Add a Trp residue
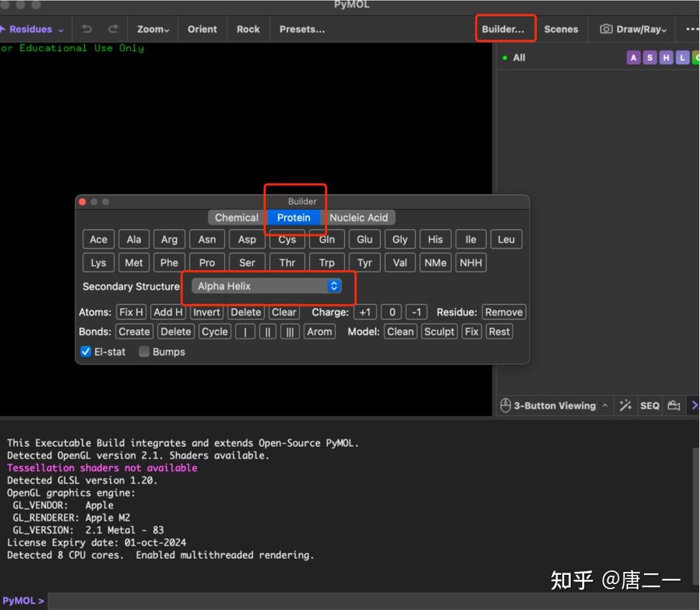Viewport: 700px width, 610px height. [x=327, y=263]
